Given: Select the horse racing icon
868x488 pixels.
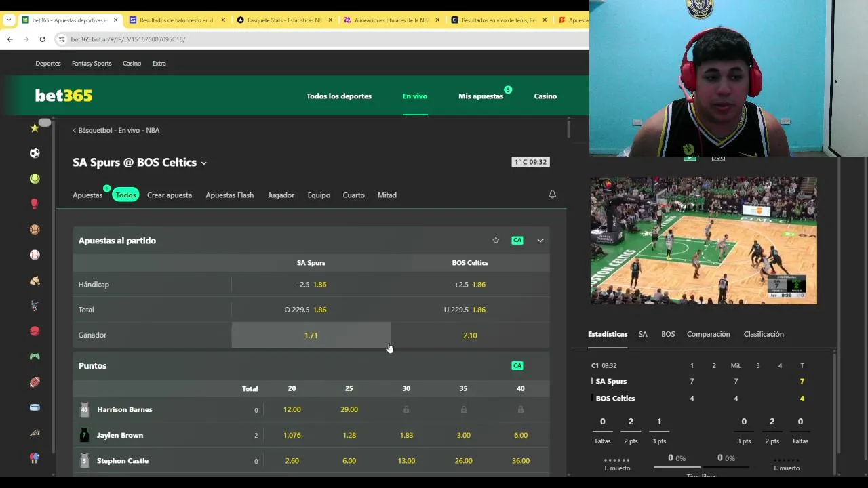Looking at the screenshot, I should 35,280.
